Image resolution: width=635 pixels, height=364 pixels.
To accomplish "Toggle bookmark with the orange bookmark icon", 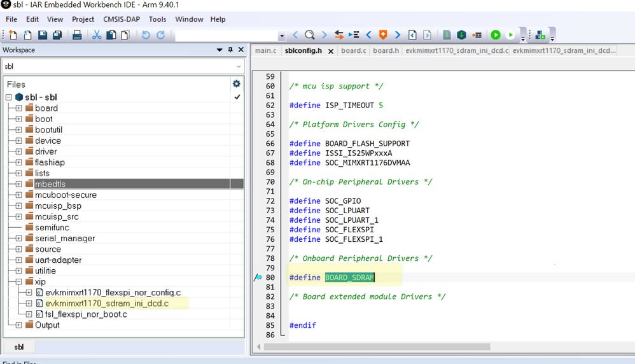I will pyautogui.click(x=383, y=35).
